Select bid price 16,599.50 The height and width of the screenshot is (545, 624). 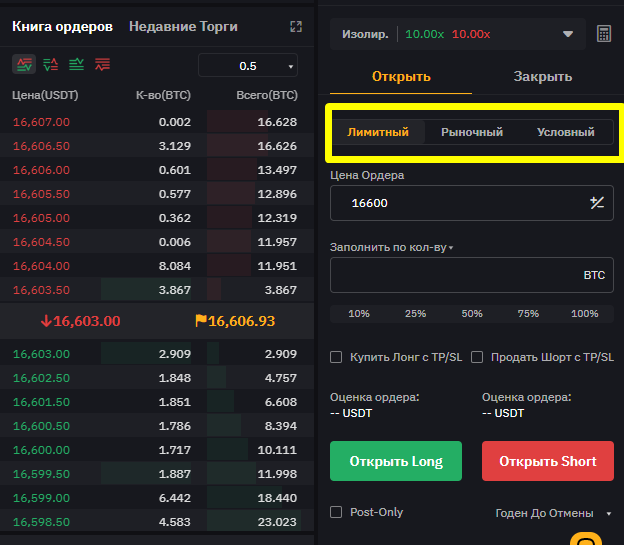click(x=41, y=474)
